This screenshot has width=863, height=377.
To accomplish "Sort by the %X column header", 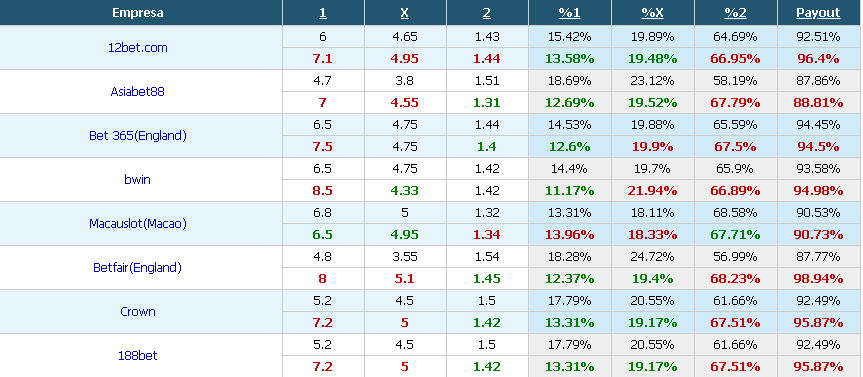I will (x=652, y=13).
